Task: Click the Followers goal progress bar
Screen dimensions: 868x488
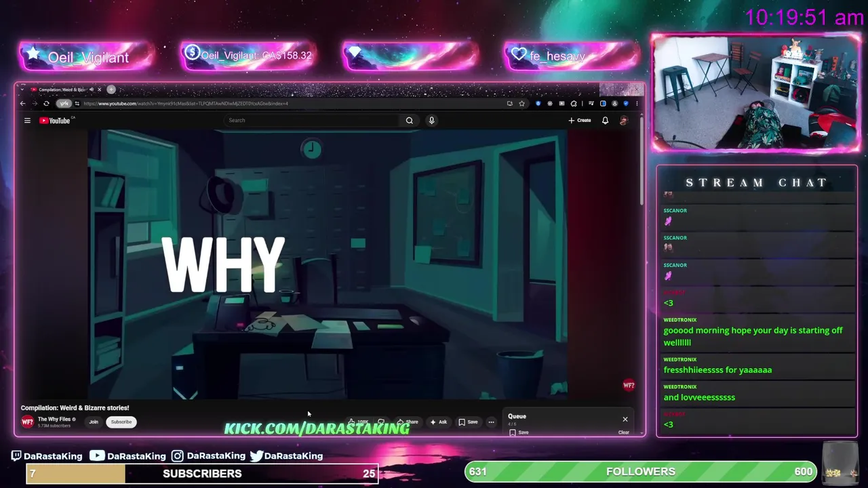Action: (x=641, y=471)
